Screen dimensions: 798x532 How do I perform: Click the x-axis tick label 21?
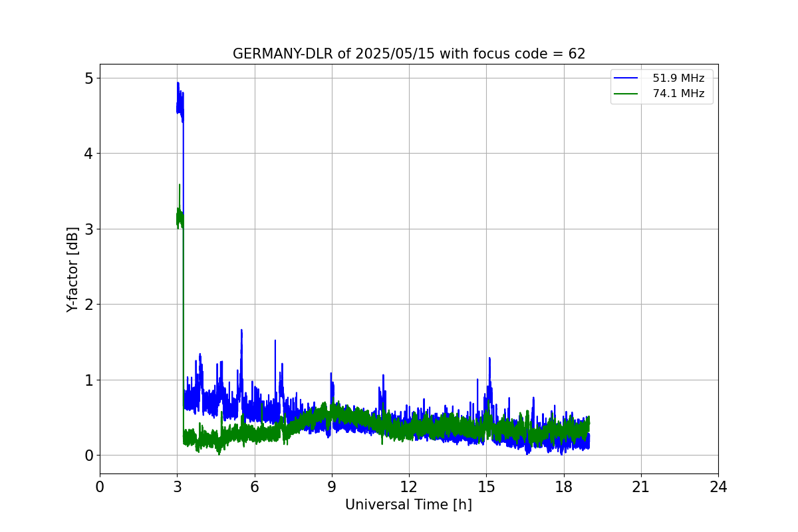tap(641, 487)
